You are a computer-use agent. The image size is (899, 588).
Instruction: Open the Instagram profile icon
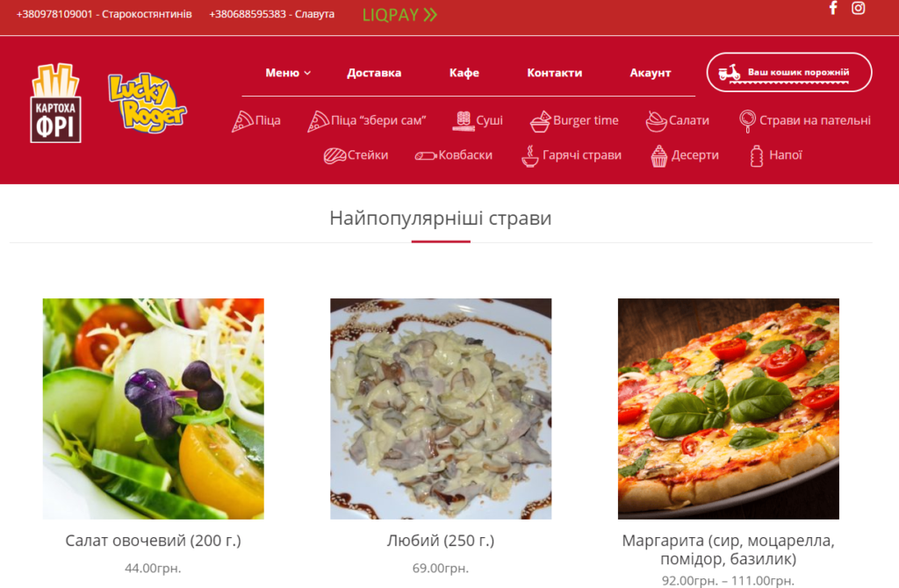pyautogui.click(x=858, y=8)
